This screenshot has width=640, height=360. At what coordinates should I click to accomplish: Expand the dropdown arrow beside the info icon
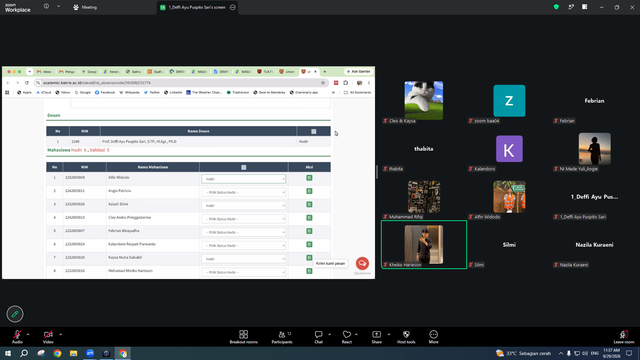pyautogui.click(x=58, y=7)
